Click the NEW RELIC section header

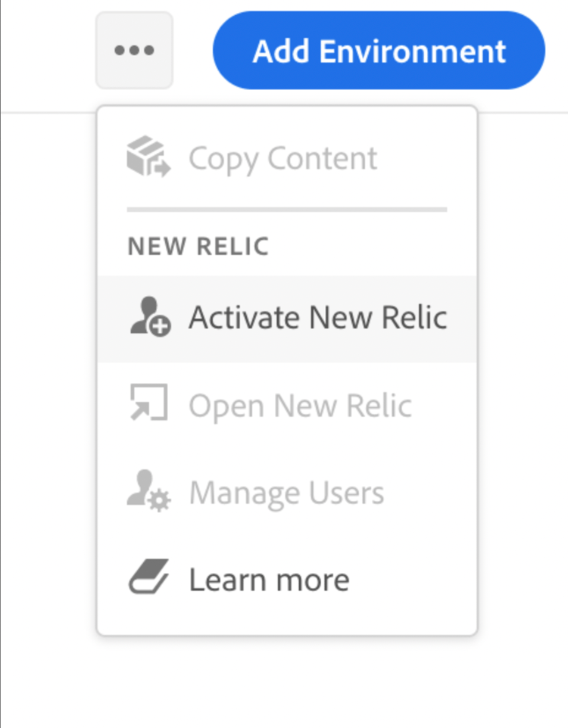pos(198,246)
